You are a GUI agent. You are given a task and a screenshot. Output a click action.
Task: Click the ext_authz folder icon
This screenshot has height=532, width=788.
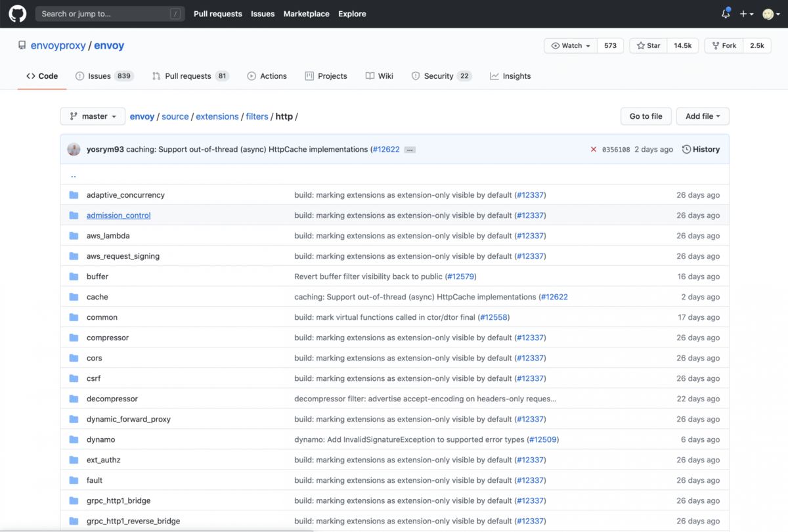74,460
